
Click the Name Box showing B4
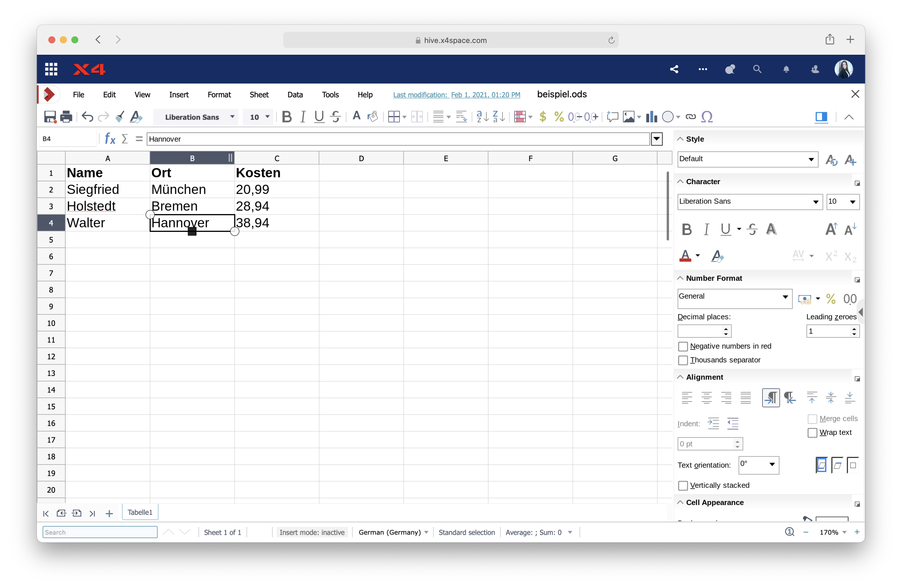(x=68, y=139)
